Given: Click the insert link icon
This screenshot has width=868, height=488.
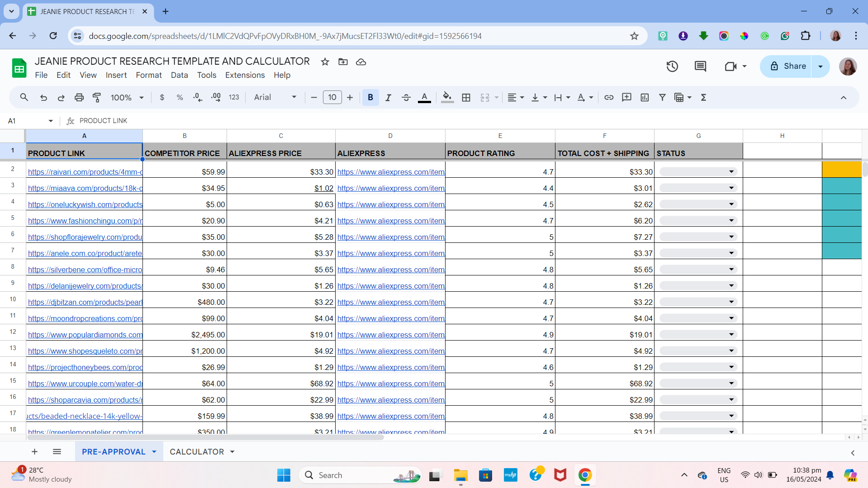Looking at the screenshot, I should (609, 97).
